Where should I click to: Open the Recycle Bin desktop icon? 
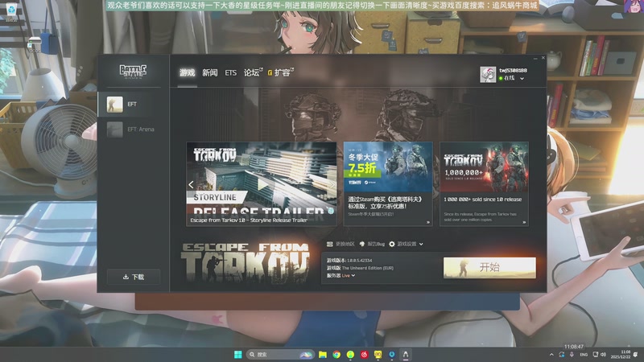(x=11, y=11)
